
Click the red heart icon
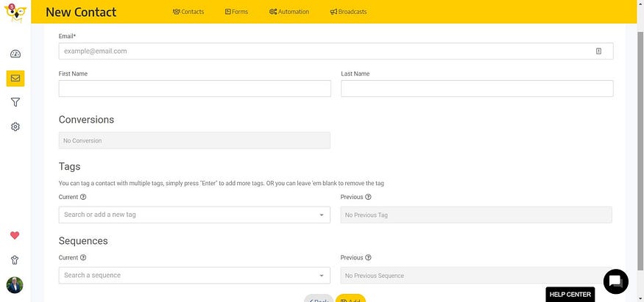pyautogui.click(x=15, y=236)
